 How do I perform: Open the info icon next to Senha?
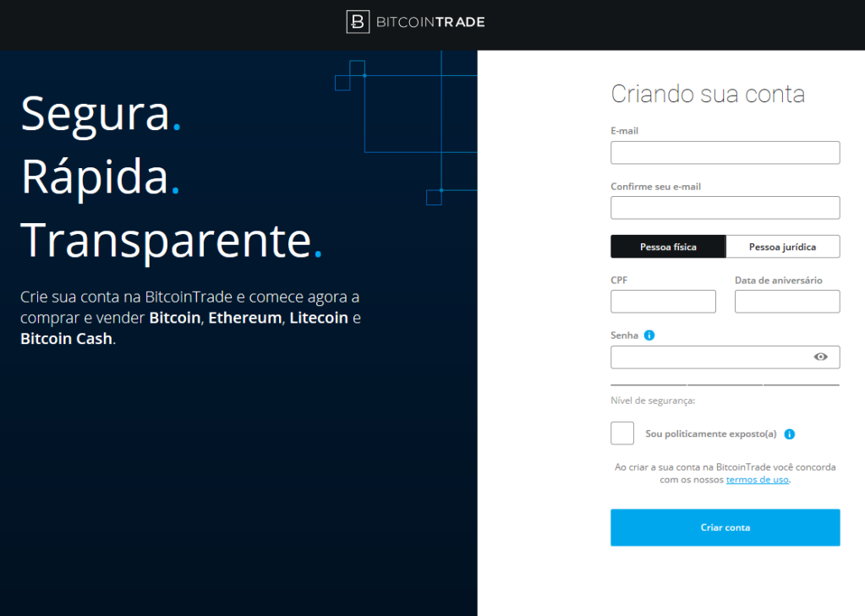point(649,335)
